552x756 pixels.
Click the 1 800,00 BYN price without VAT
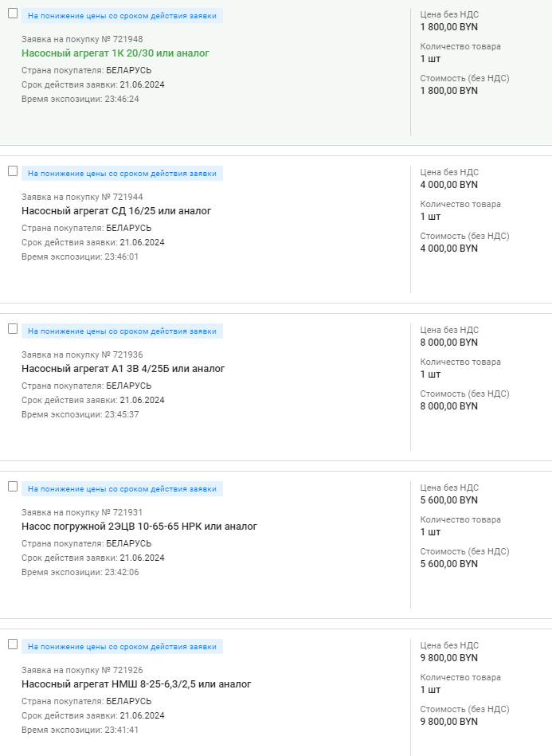coord(448,27)
